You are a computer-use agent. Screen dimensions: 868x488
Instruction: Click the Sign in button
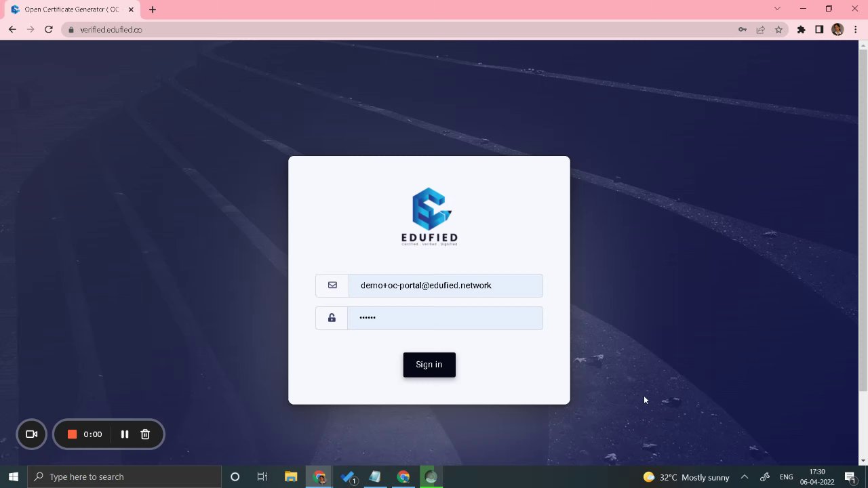[429, 365]
